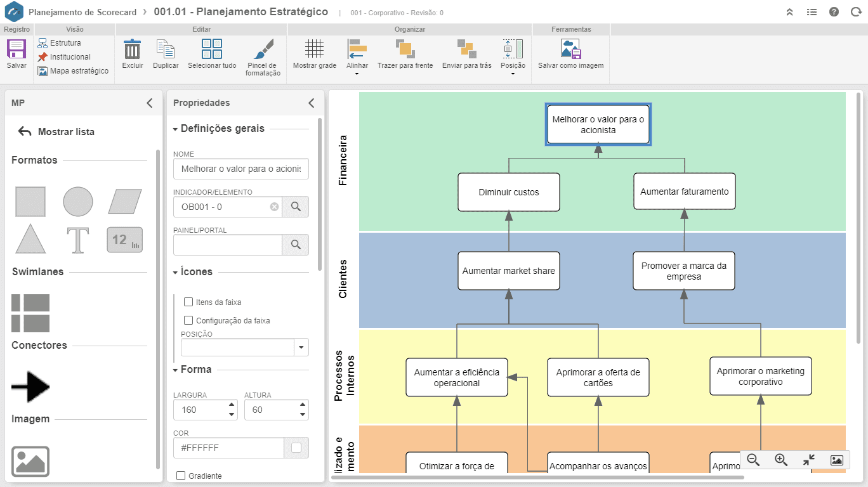Click the zoom in magnifier

tap(781, 460)
